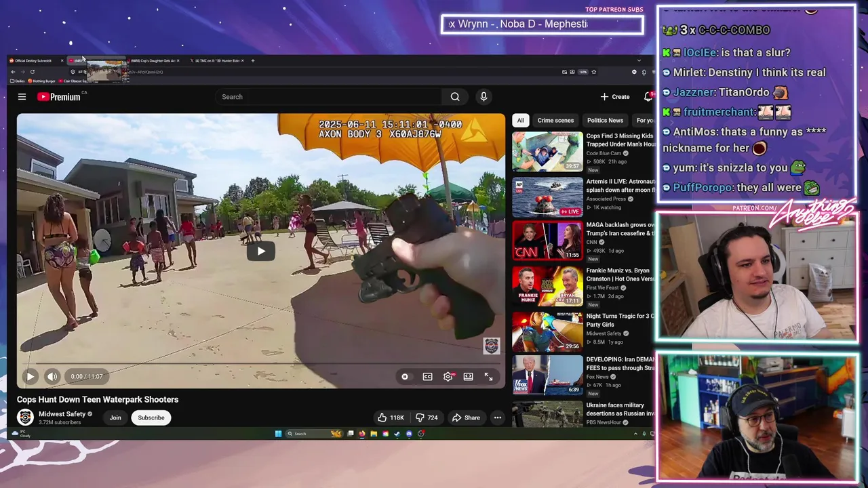Click the video title 'Cops Hunt Down Teen Waterpark Shooters'
This screenshot has height=488, width=868.
[x=98, y=400]
